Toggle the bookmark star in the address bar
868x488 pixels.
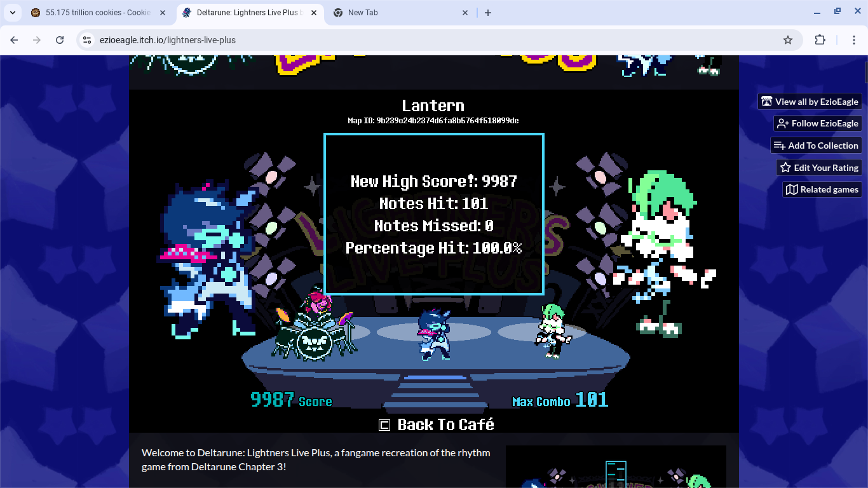(788, 39)
